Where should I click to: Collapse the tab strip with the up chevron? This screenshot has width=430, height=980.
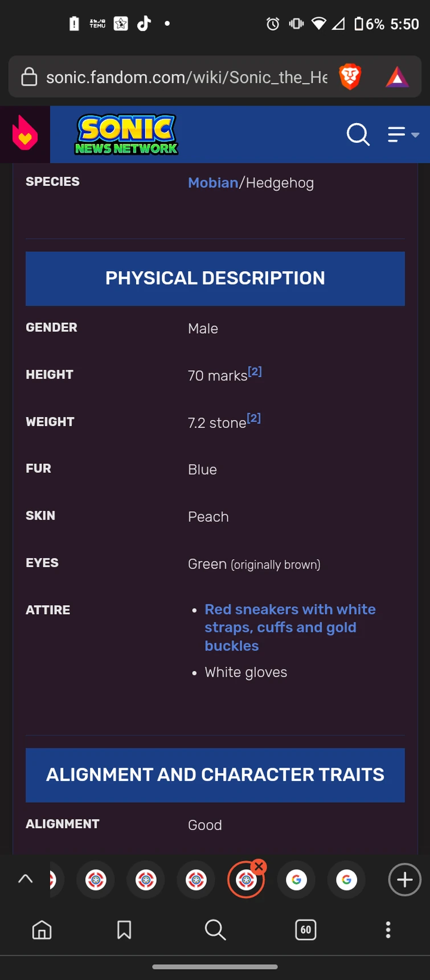25,879
